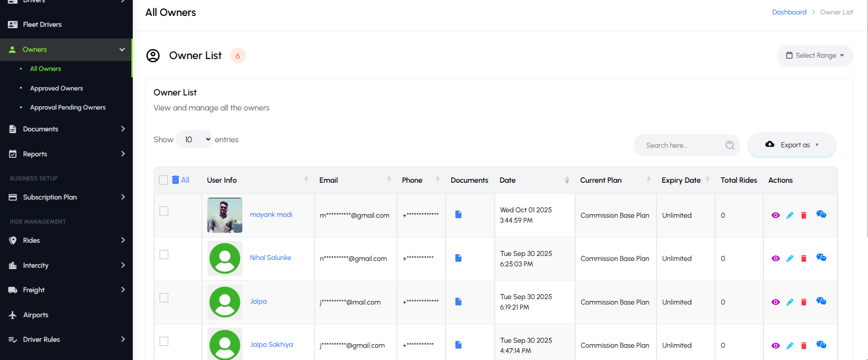This screenshot has width=868, height=360.
Task: Click the edit pencil icon for Nihal Salunke
Action: [x=790, y=259]
